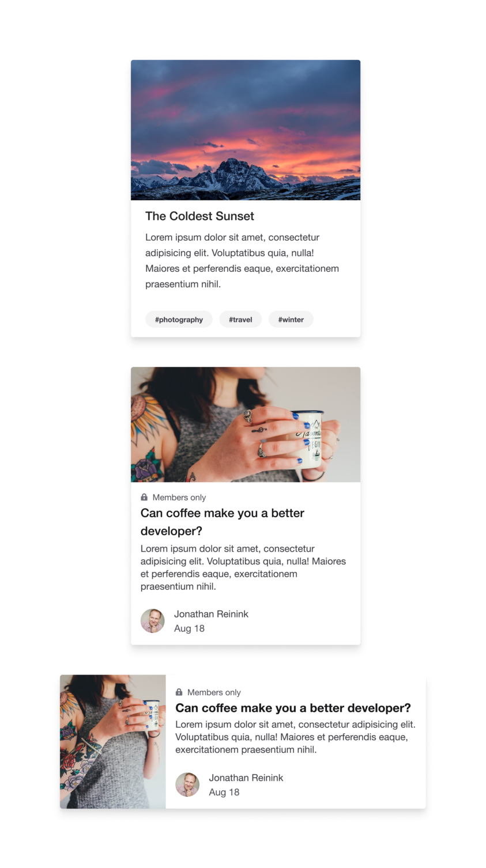Click the Coldest Sunset description paragraph

[x=242, y=260]
